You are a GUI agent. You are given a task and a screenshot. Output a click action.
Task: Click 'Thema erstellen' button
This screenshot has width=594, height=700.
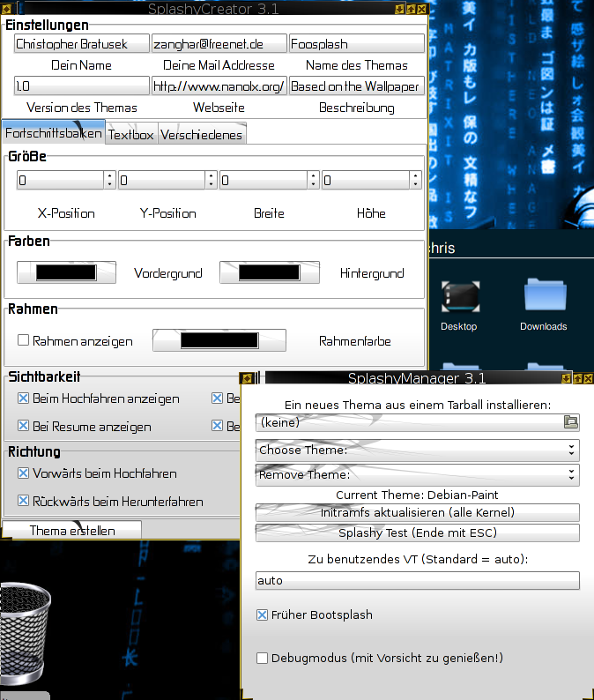pos(72,531)
